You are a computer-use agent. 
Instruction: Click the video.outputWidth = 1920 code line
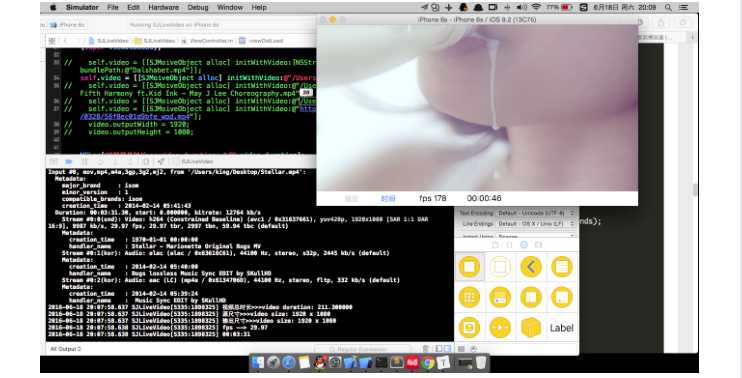click(139, 124)
